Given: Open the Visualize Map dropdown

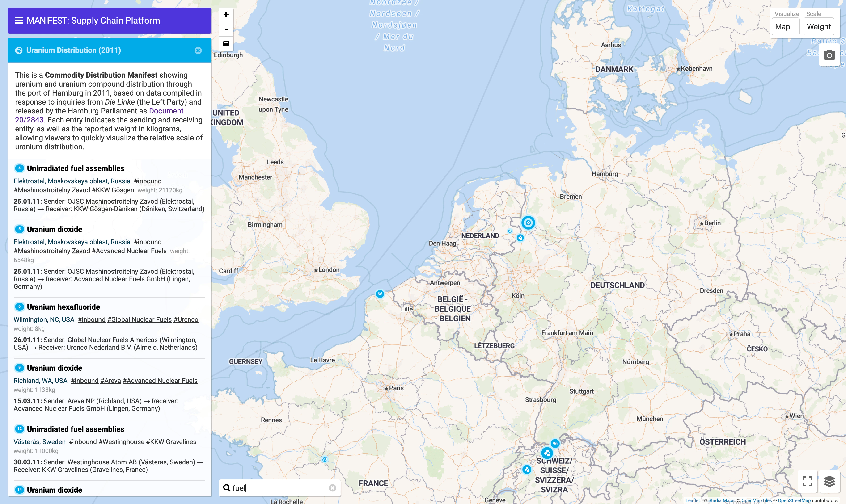Looking at the screenshot, I should 786,26.
